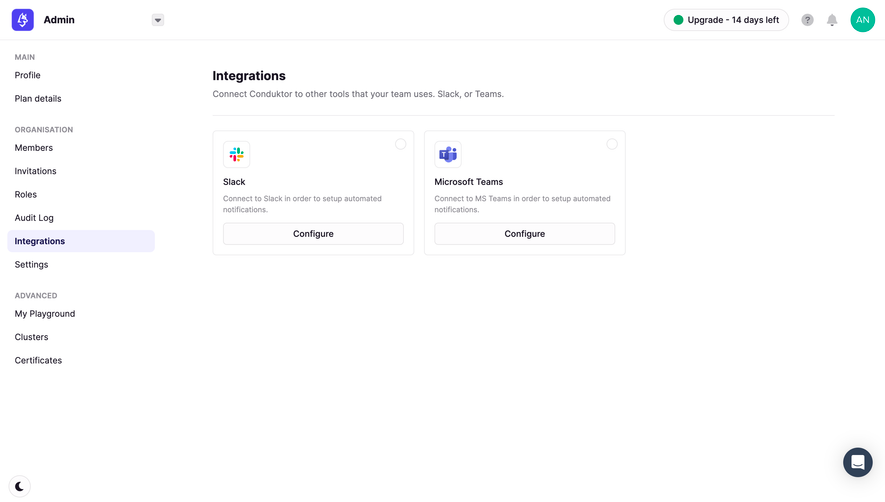This screenshot has height=502, width=885.
Task: Configure the Microsoft Teams integration
Action: [x=524, y=234]
